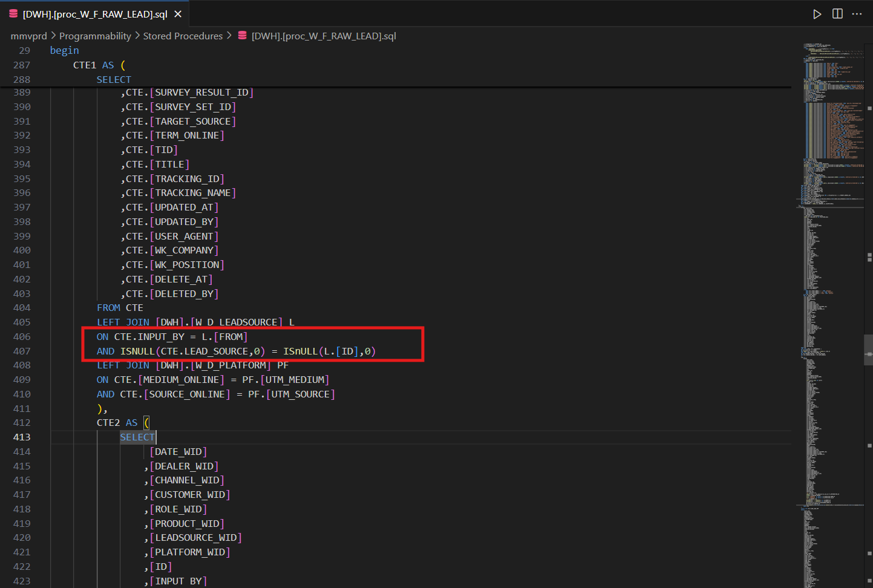The width and height of the screenshot is (873, 588).
Task: Jump to sticky 'CTE1 AS (' line
Action: pos(99,65)
